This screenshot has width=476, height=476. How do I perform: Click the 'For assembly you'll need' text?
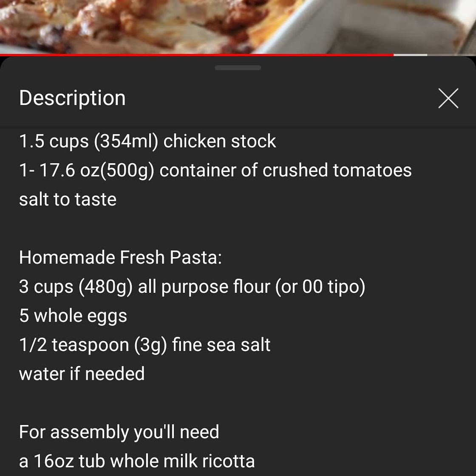coord(119,433)
